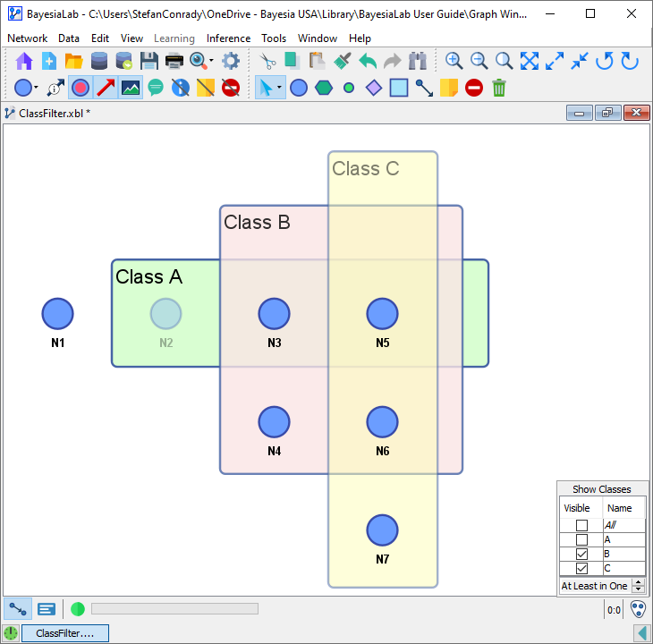Viewport: 653px width, 644px height.
Task: Open the Tools menu
Action: (x=274, y=38)
